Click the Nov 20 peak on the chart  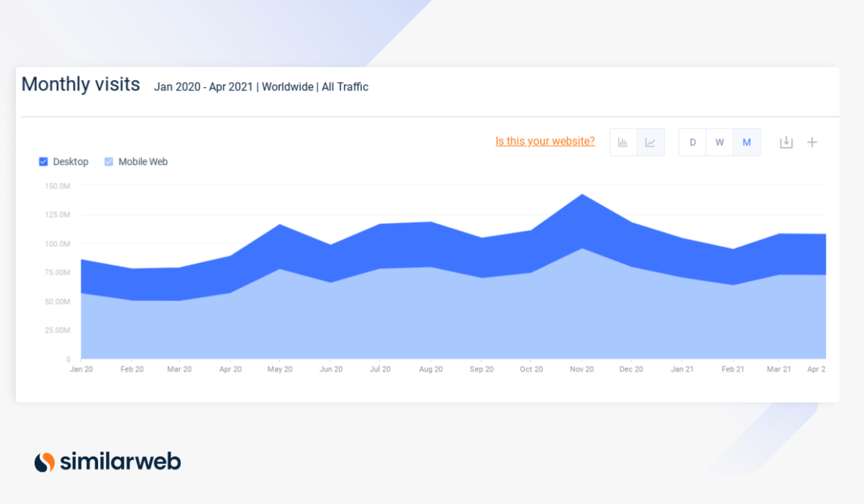point(582,194)
